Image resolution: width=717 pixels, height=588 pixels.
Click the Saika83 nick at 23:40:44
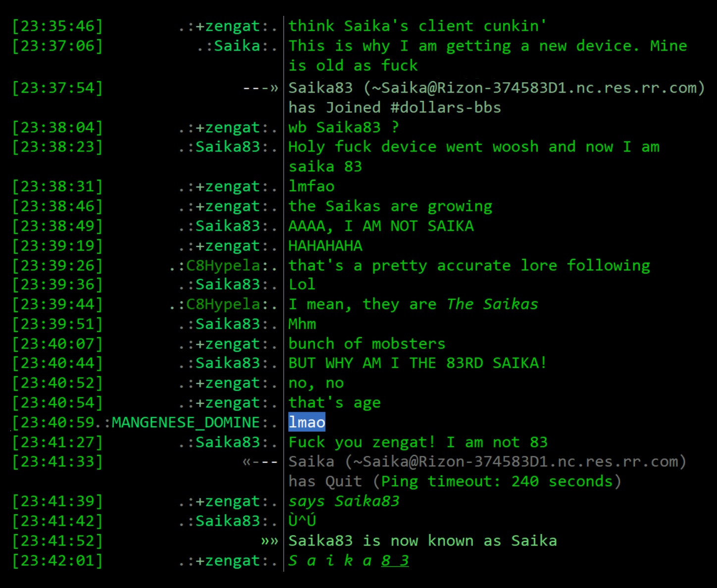coord(228,363)
